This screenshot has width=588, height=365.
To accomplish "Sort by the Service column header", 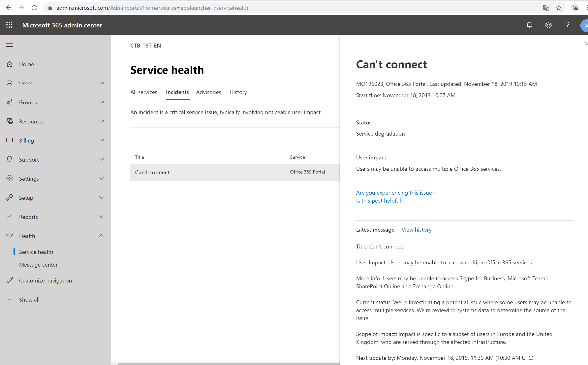I will [297, 157].
